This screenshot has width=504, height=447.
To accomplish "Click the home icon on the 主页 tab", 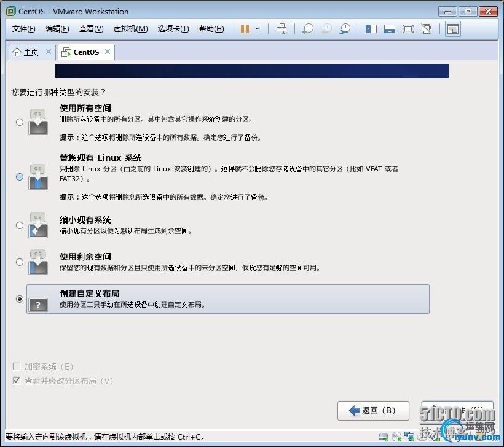I will (17, 52).
